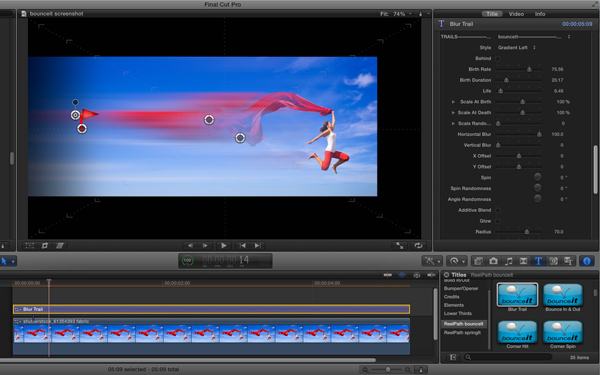600x375 pixels.
Task: Open the Photos browser camera icon
Action: click(493, 261)
